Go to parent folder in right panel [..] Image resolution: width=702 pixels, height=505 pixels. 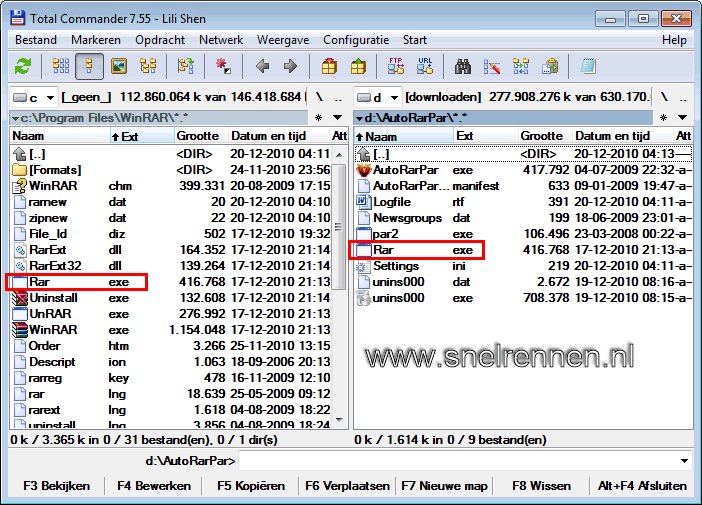tap(524, 154)
